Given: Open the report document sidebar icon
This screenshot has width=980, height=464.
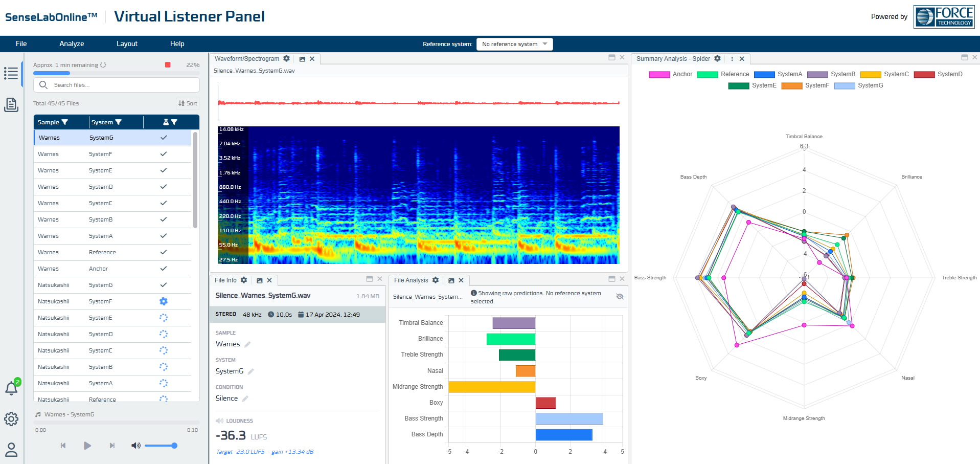Looking at the screenshot, I should (x=11, y=105).
